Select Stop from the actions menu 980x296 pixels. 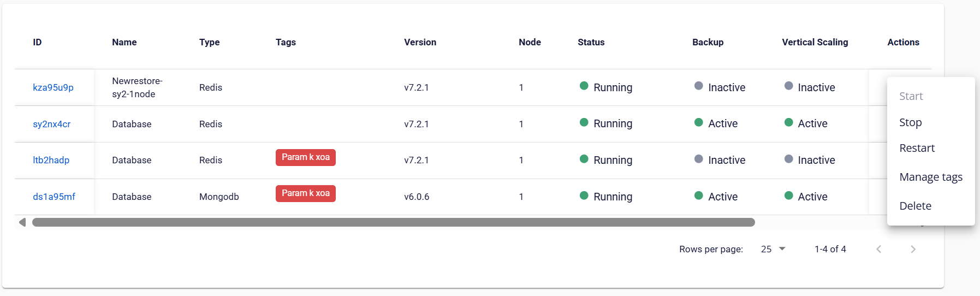click(910, 122)
